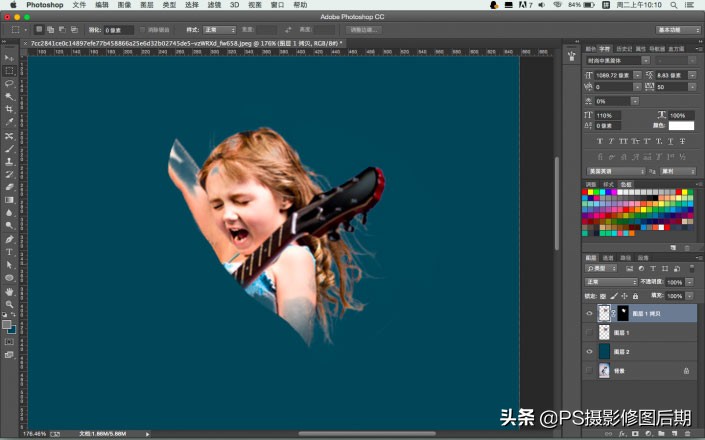
Task: Select the Move tool in the toolbar
Action: 9,58
